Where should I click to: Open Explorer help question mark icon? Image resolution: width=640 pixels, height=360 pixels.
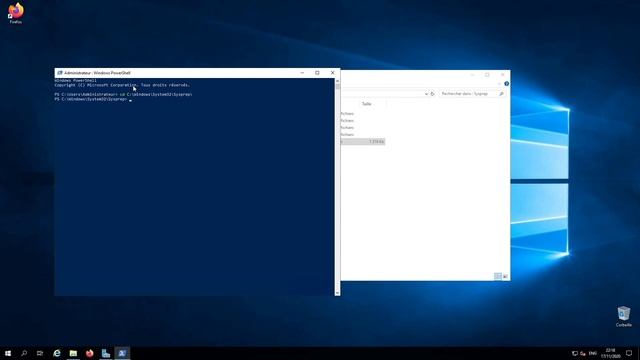click(x=506, y=84)
